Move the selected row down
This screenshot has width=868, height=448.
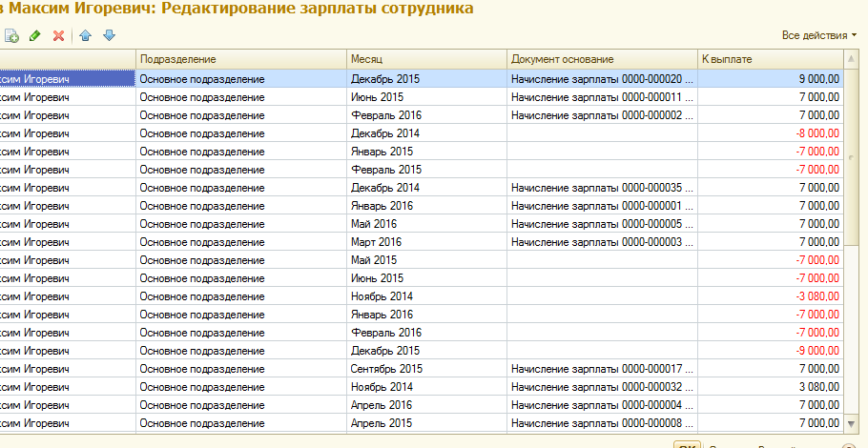click(x=109, y=35)
